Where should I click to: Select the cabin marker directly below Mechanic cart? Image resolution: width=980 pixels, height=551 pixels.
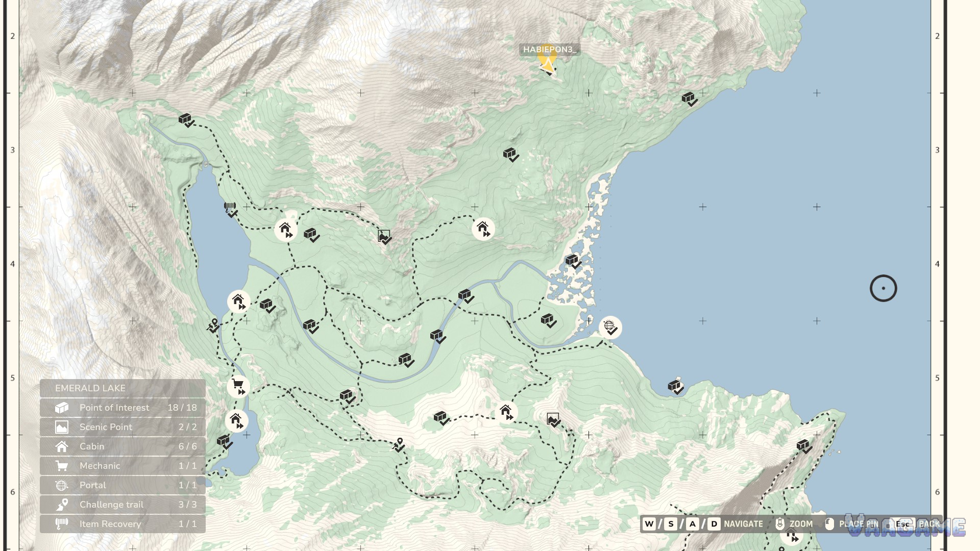236,421
